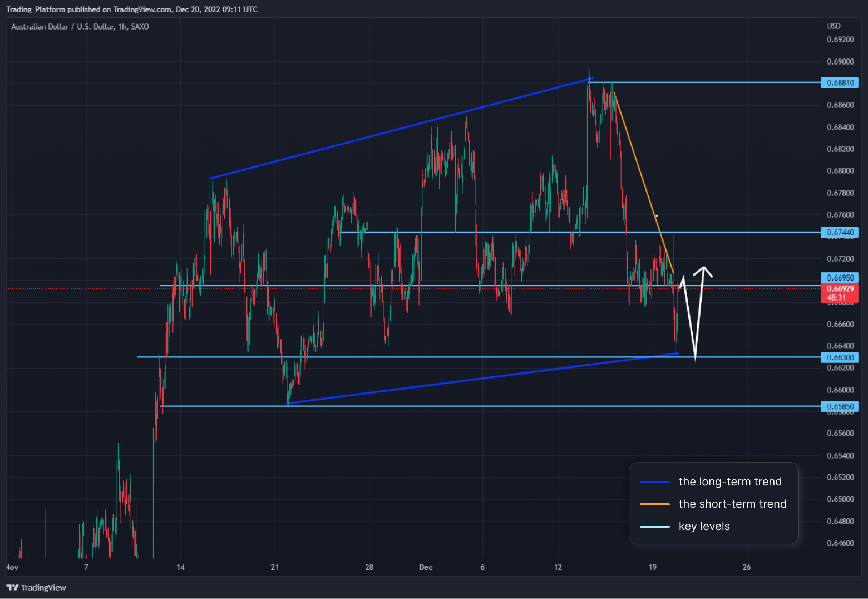Click the 0.68200 price axis label
This screenshot has width=868, height=599.
[840, 149]
